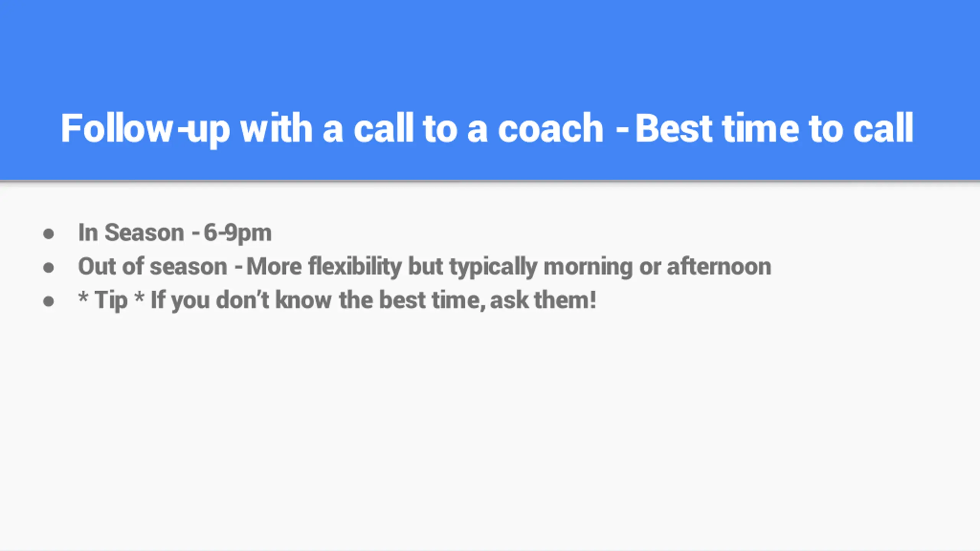
Task: Click the 'Out of season' bullet line
Action: click(425, 267)
